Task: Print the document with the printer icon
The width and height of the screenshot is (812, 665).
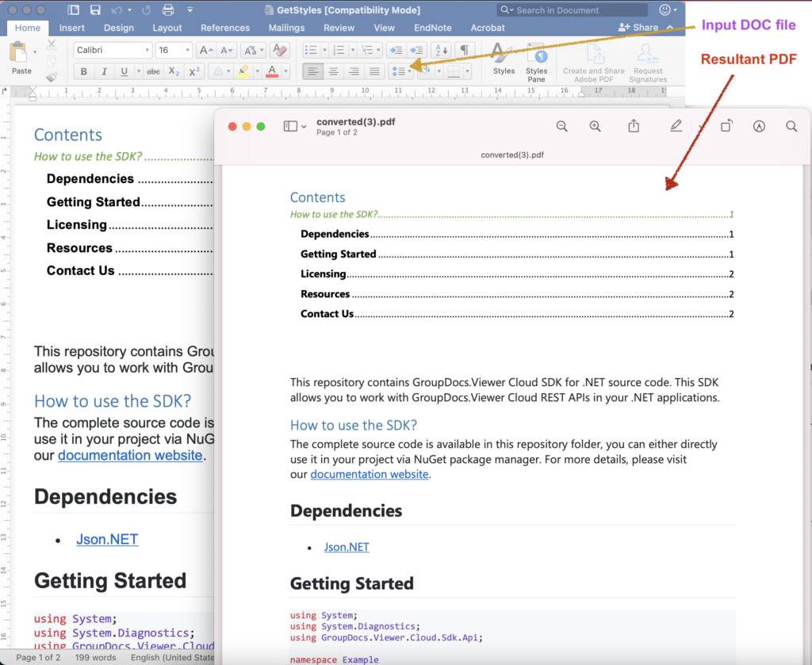Action: point(168,10)
